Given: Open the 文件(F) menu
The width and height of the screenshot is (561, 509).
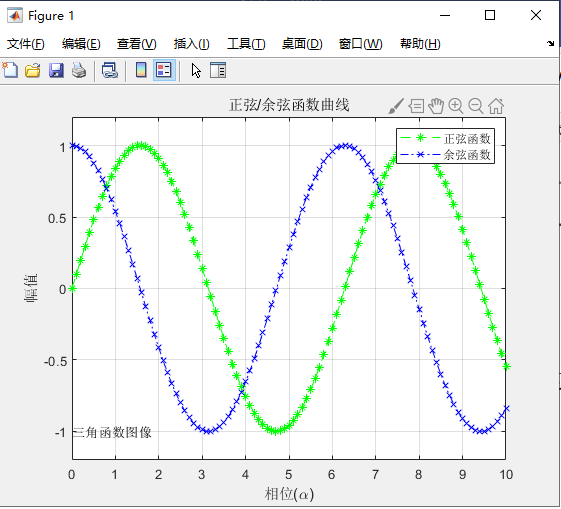Looking at the screenshot, I should 25,44.
